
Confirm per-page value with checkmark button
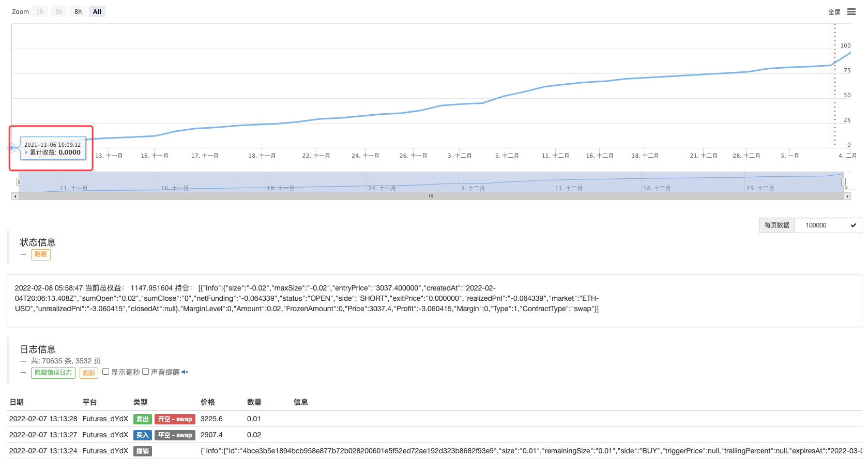point(854,225)
